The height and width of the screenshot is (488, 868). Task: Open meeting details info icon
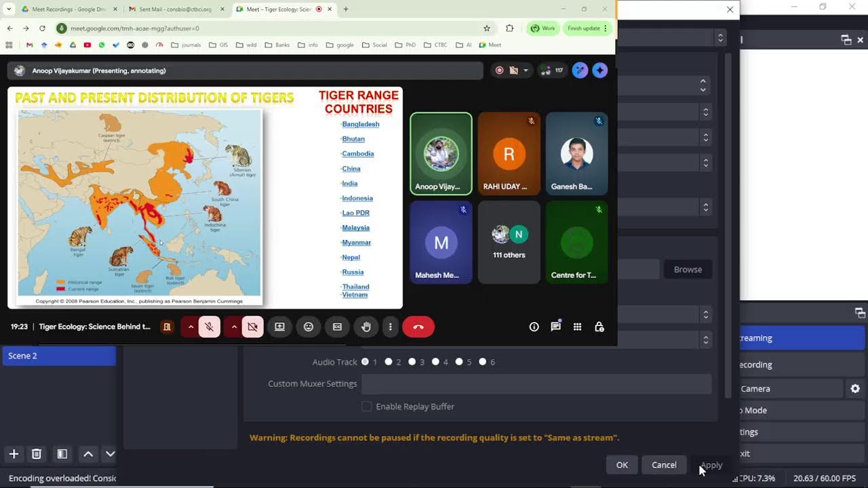(534, 327)
